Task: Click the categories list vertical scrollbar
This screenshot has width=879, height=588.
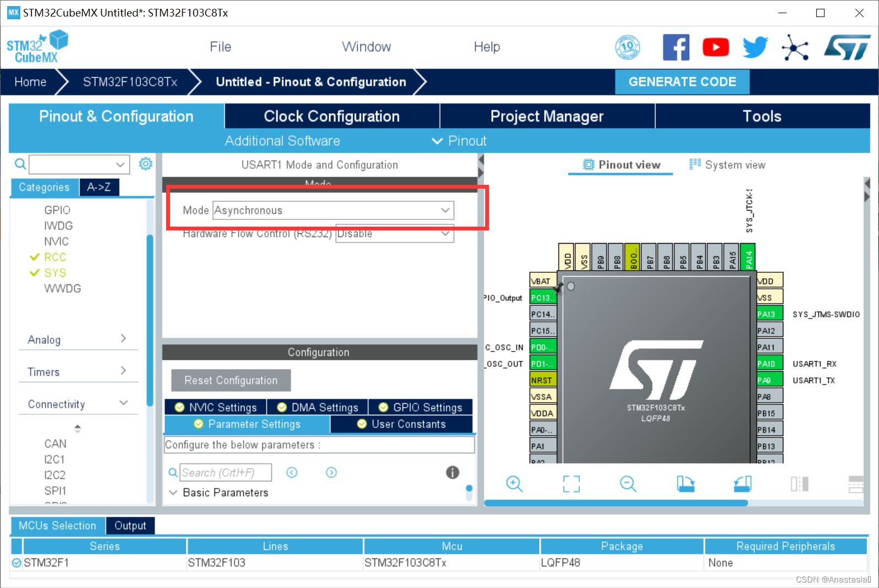Action: pyautogui.click(x=150, y=320)
